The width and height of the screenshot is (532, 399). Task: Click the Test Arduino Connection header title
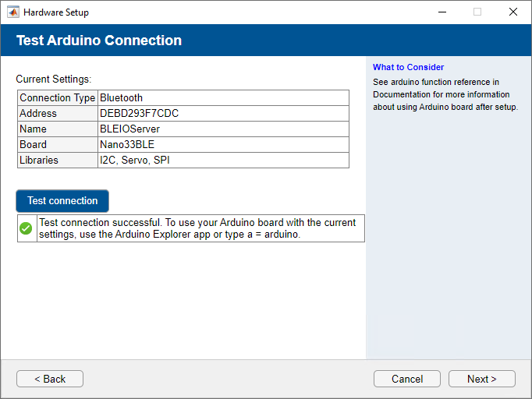point(99,41)
